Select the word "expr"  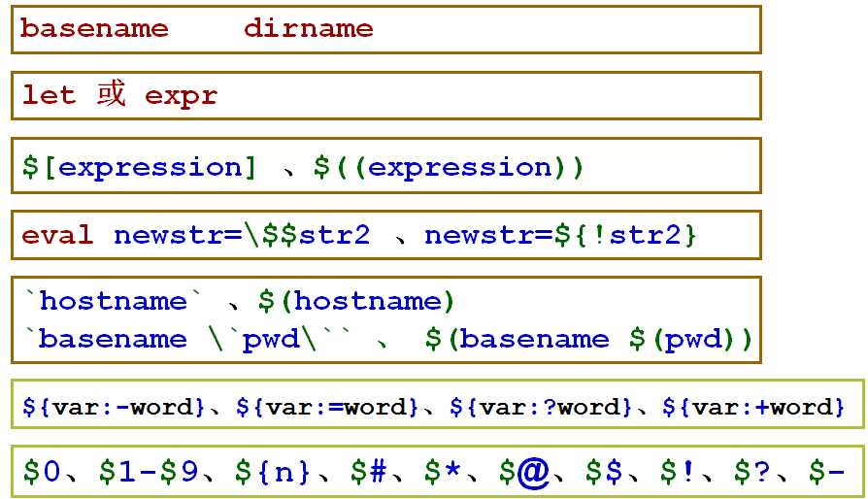181,98
